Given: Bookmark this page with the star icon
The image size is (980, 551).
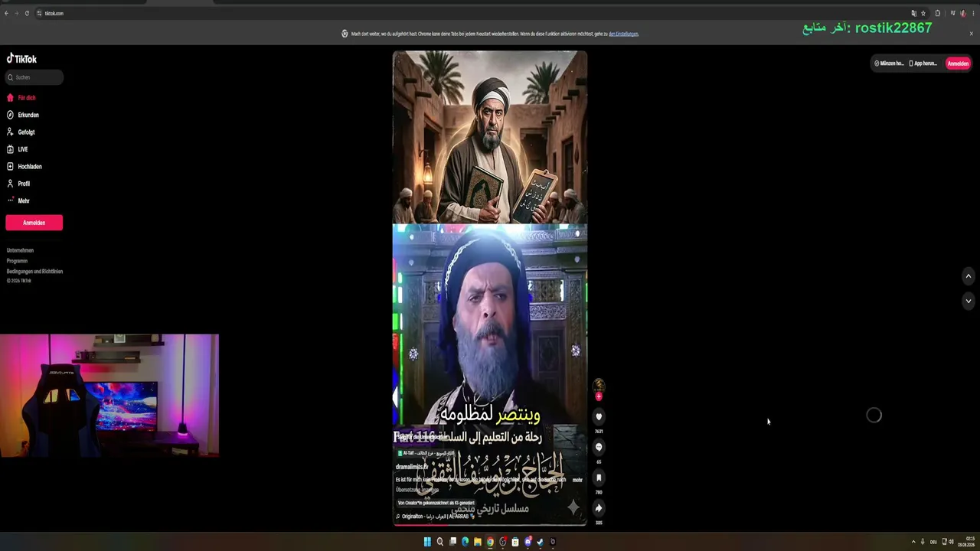Looking at the screenshot, I should tap(923, 13).
